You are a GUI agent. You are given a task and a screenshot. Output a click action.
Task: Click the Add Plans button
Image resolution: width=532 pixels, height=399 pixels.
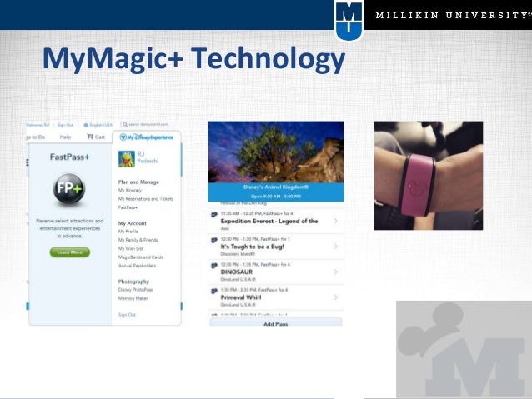click(x=276, y=322)
